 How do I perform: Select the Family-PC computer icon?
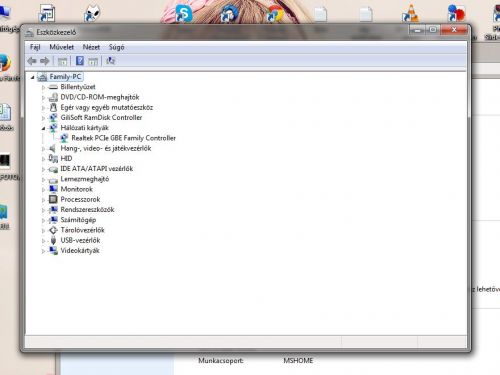click(x=42, y=77)
